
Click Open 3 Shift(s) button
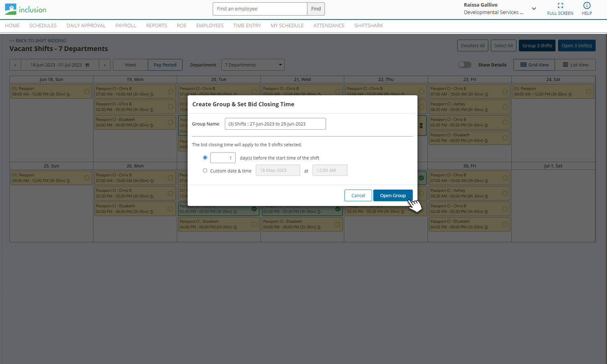(x=577, y=46)
